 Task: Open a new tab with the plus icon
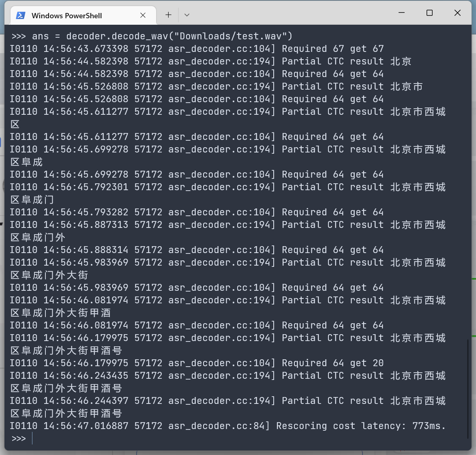tap(168, 15)
